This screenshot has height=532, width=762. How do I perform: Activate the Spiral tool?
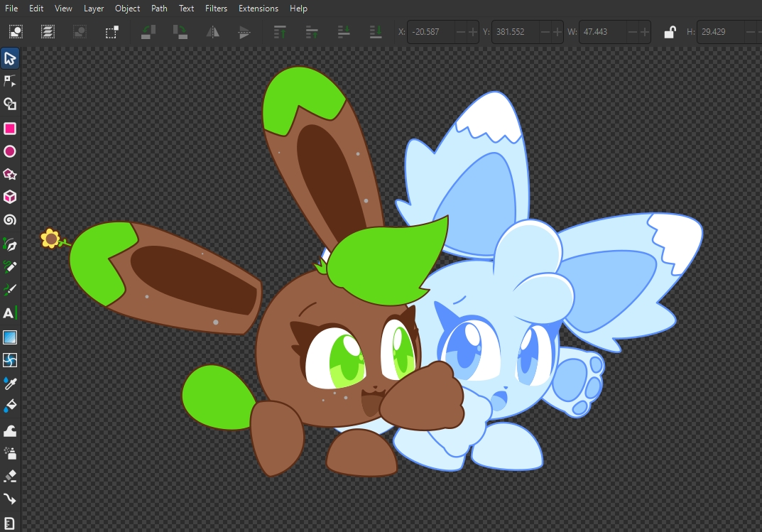pos(10,220)
